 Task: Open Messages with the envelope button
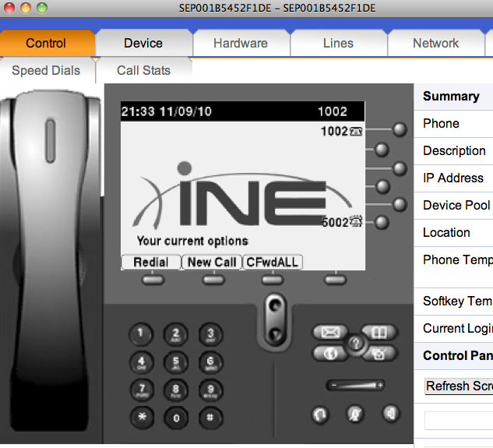coord(330,332)
